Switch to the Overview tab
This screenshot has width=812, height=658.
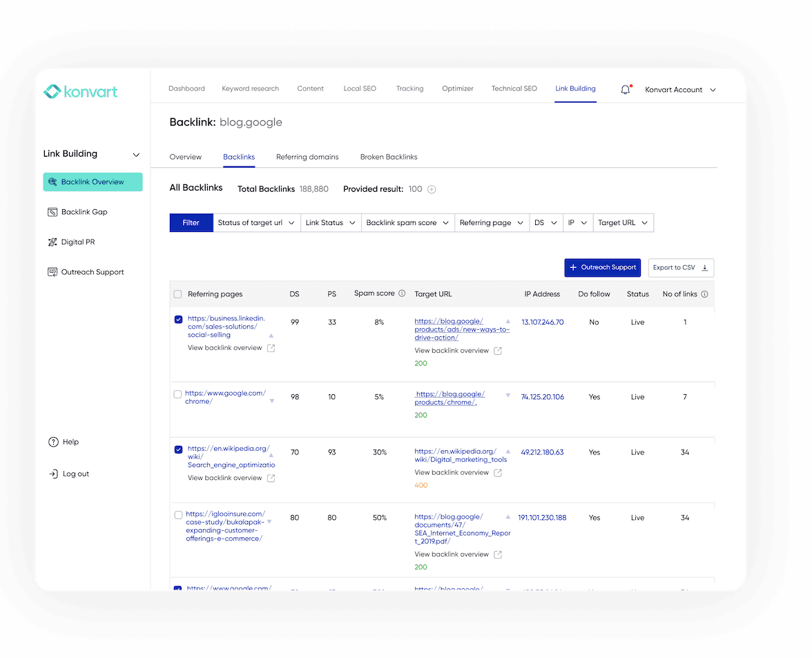(x=185, y=157)
